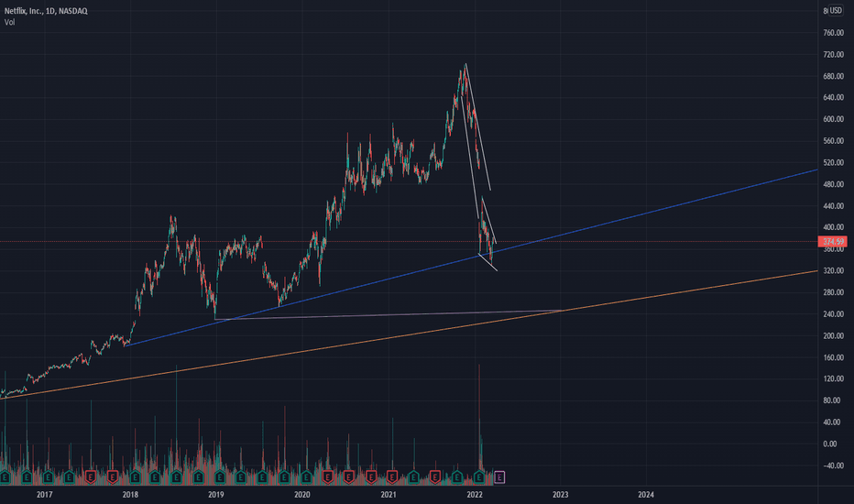Image resolution: width=854 pixels, height=504 pixels.
Task: Click the 2017 label on time axis
Action: click(x=44, y=495)
